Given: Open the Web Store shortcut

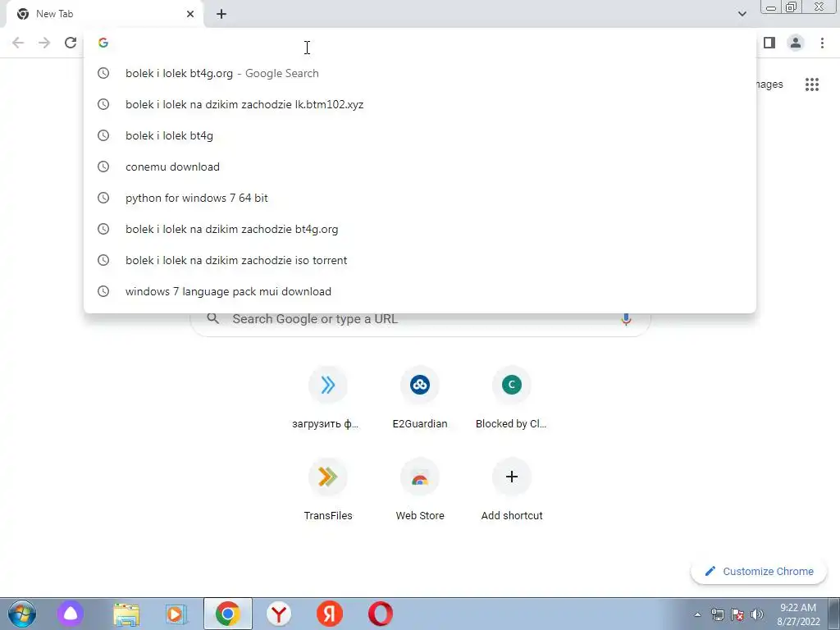Looking at the screenshot, I should pyautogui.click(x=419, y=491).
